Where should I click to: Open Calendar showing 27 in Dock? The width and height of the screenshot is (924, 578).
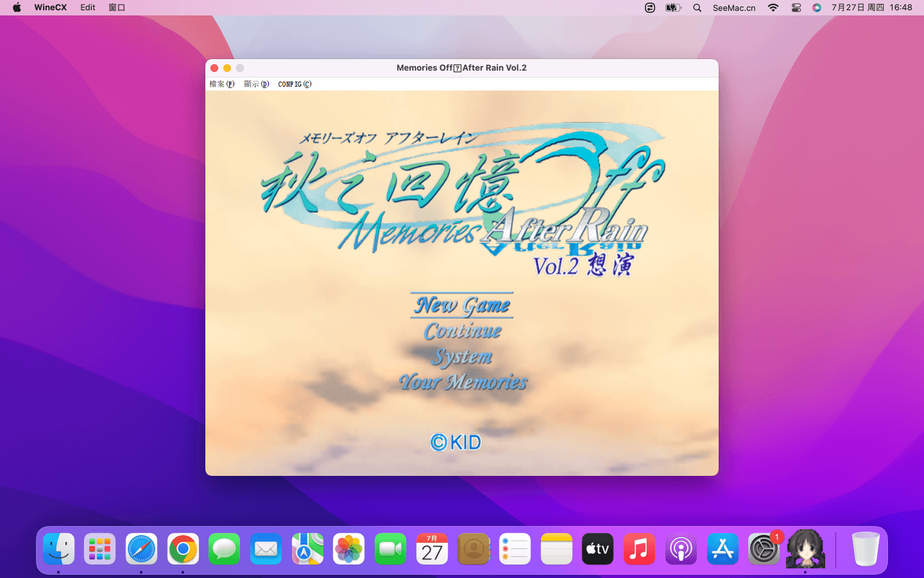pos(432,549)
